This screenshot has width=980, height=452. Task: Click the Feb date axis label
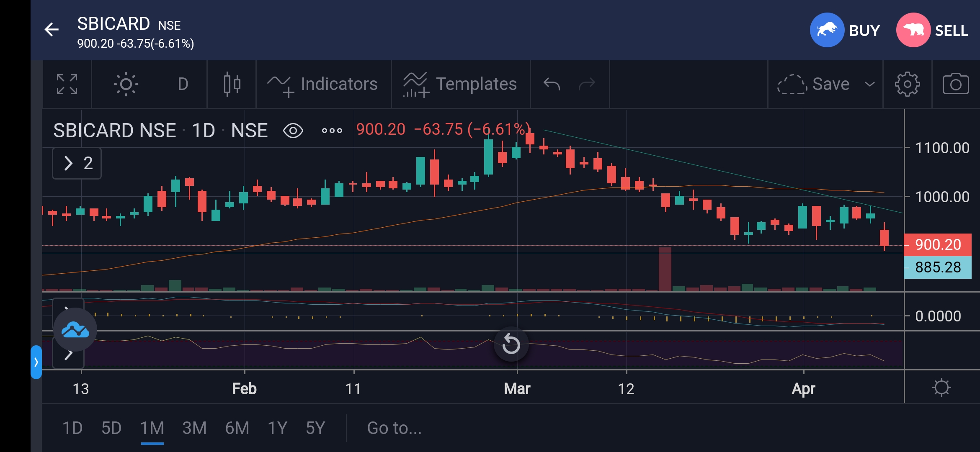click(x=244, y=389)
